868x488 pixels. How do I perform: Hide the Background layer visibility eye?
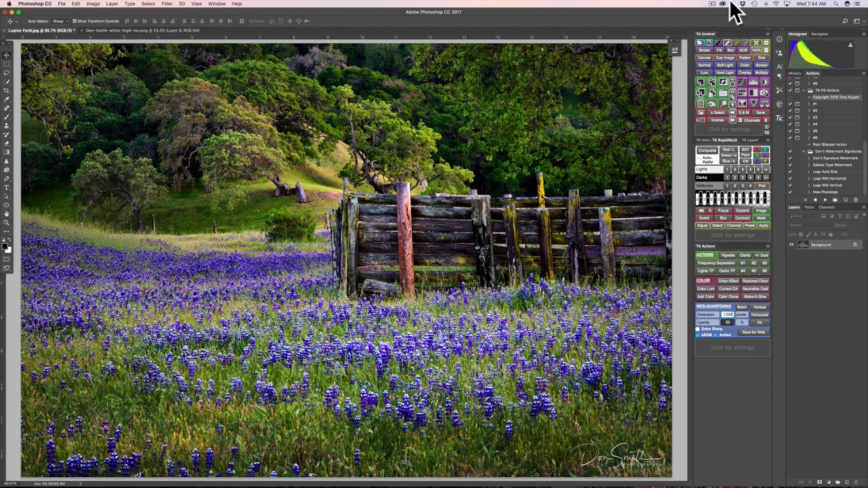point(791,245)
